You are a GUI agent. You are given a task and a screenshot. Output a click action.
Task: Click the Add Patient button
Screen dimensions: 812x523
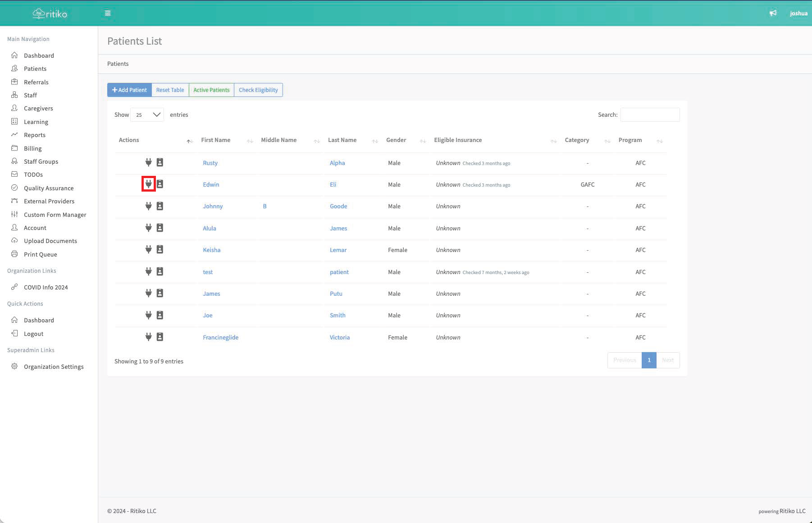click(x=129, y=90)
